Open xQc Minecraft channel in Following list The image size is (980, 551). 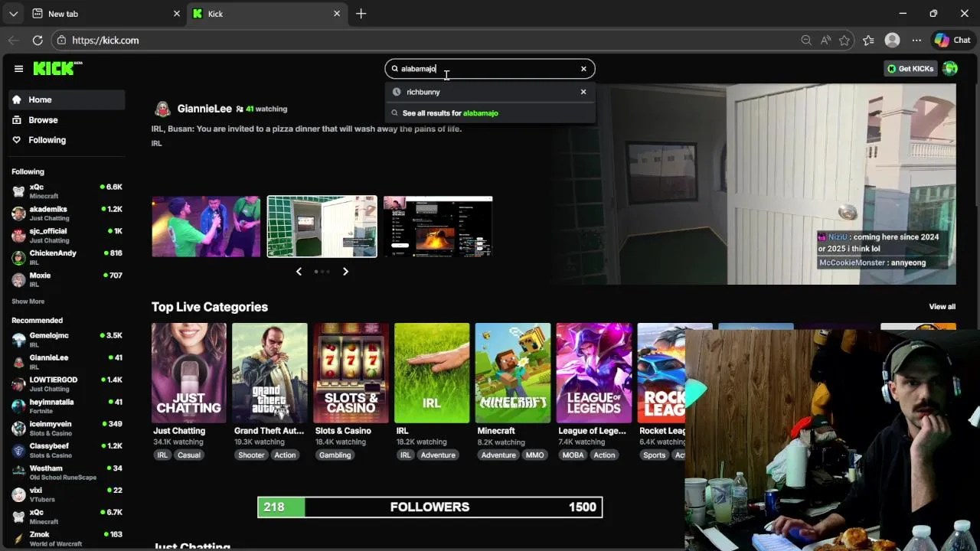tap(67, 191)
